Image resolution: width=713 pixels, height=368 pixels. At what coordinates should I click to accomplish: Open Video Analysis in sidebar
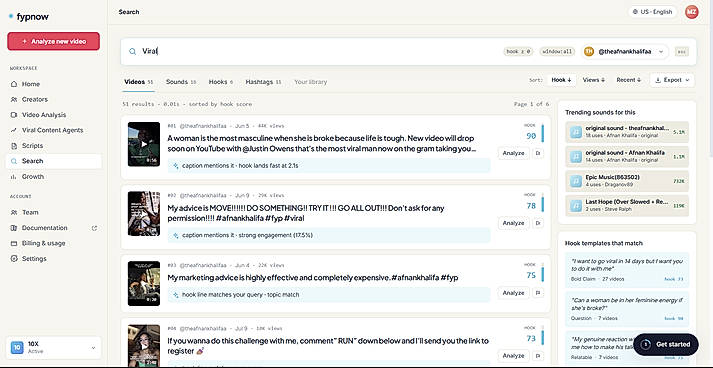tap(44, 115)
